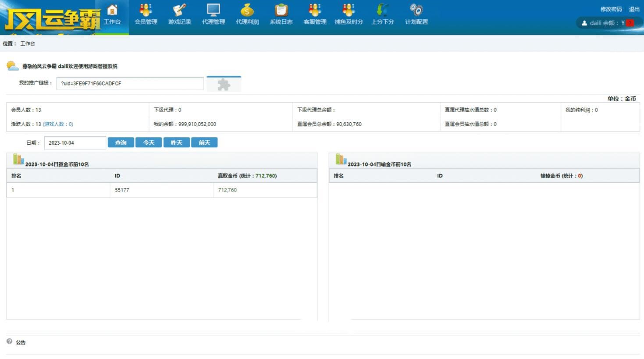The height and width of the screenshot is (359, 644).
Task: Click the promotion link uid field
Action: [130, 83]
